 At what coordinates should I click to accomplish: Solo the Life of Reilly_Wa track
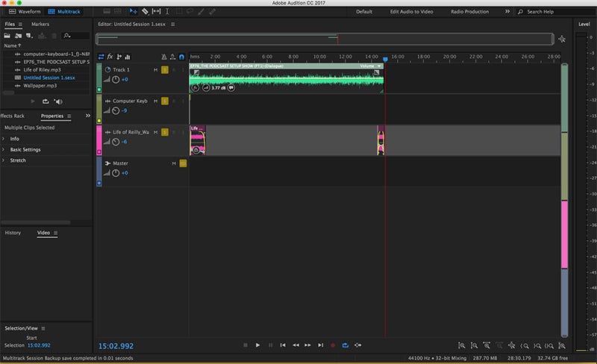164,132
